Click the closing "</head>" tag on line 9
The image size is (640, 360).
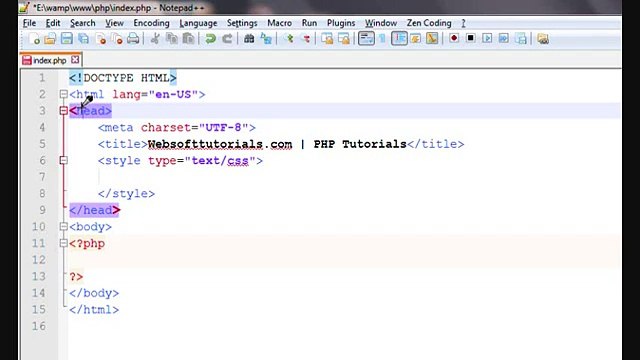point(95,210)
